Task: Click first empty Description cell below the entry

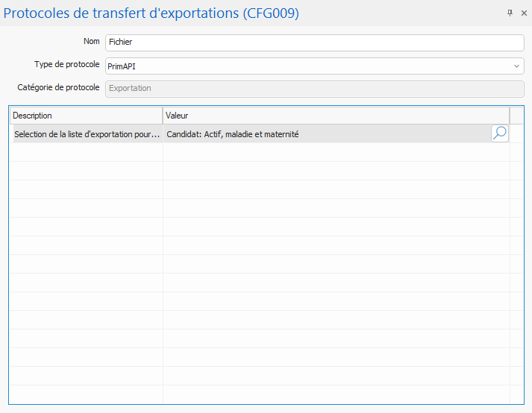Action: 87,152
